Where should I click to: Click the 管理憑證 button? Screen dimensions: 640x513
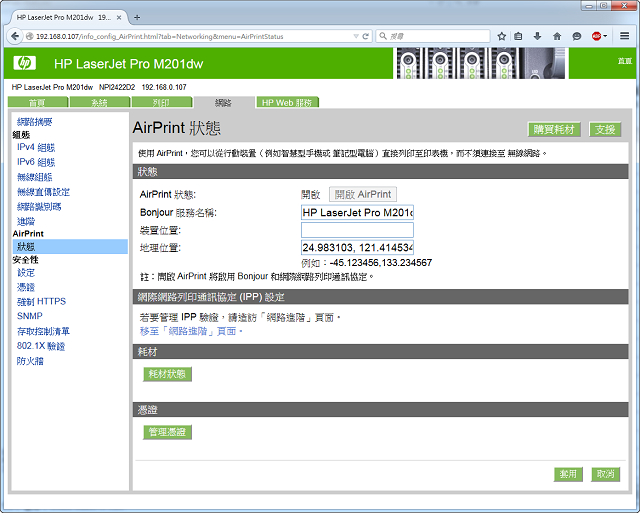pyautogui.click(x=167, y=432)
